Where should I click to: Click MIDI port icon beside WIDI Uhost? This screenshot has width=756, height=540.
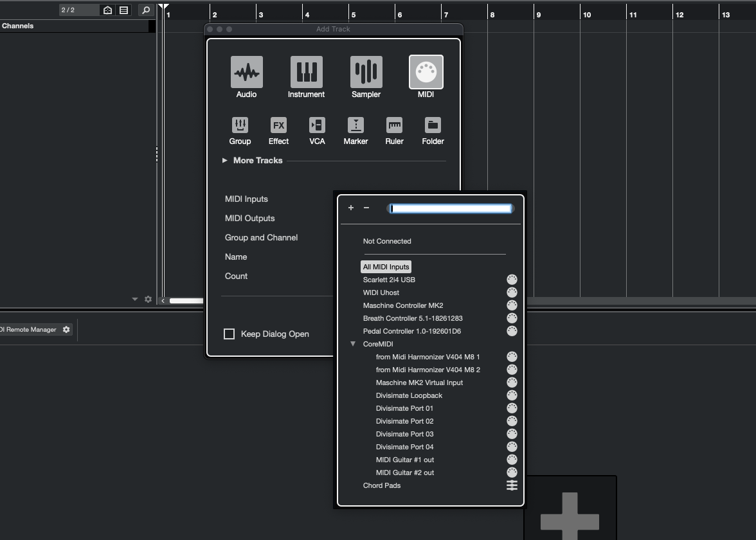pyautogui.click(x=512, y=292)
